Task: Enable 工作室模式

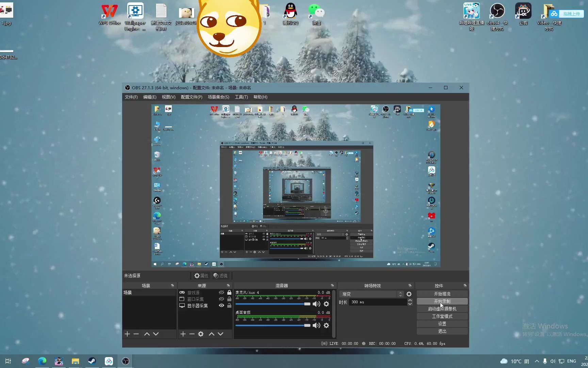Action: pos(442,316)
